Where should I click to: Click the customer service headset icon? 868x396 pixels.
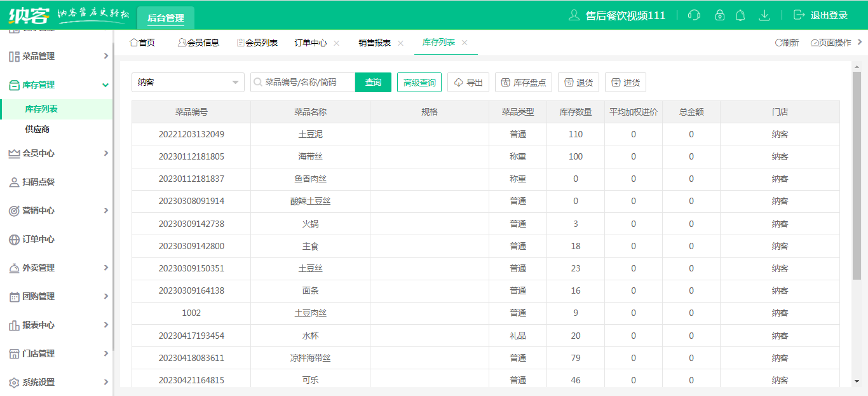[x=694, y=15]
